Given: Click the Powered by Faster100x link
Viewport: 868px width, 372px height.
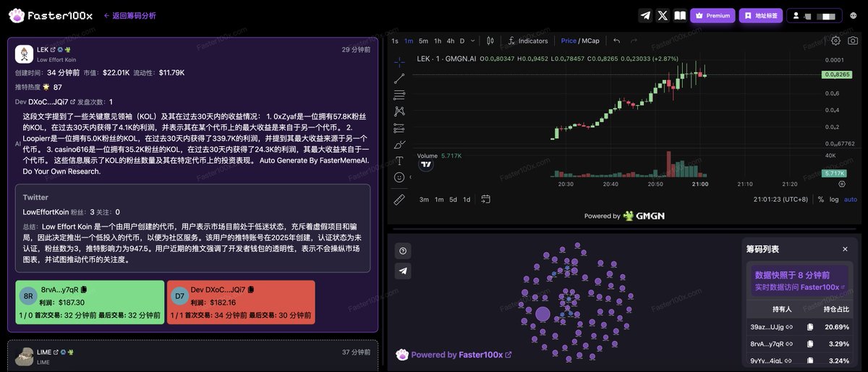Looking at the screenshot, I should [454, 355].
